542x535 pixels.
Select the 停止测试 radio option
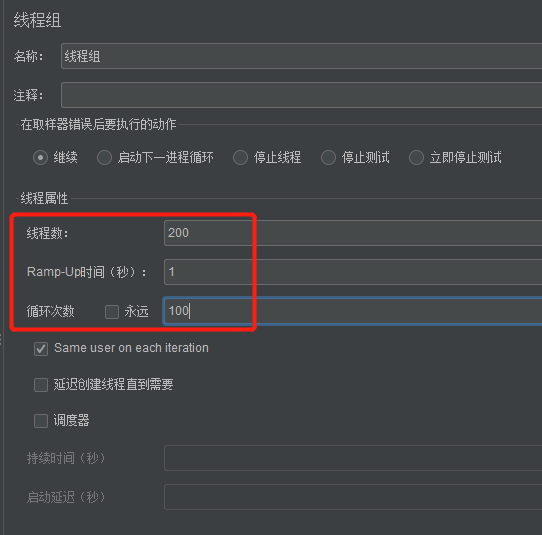click(x=328, y=158)
